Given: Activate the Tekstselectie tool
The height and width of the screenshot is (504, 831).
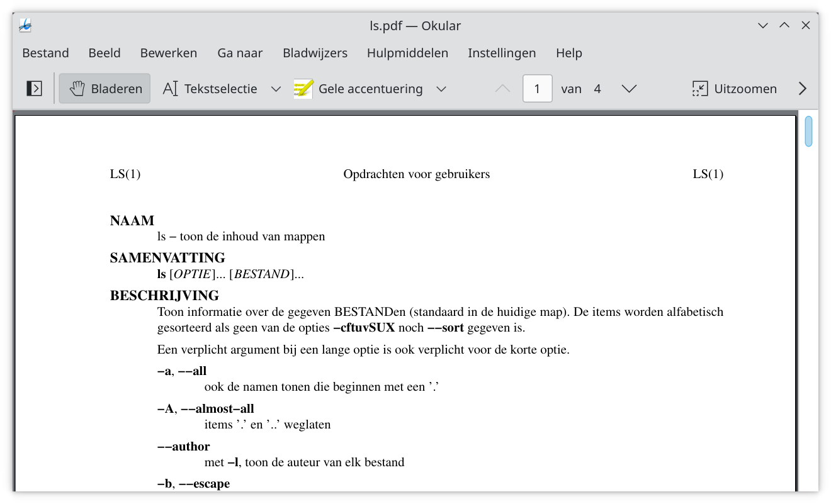Looking at the screenshot, I should (210, 89).
